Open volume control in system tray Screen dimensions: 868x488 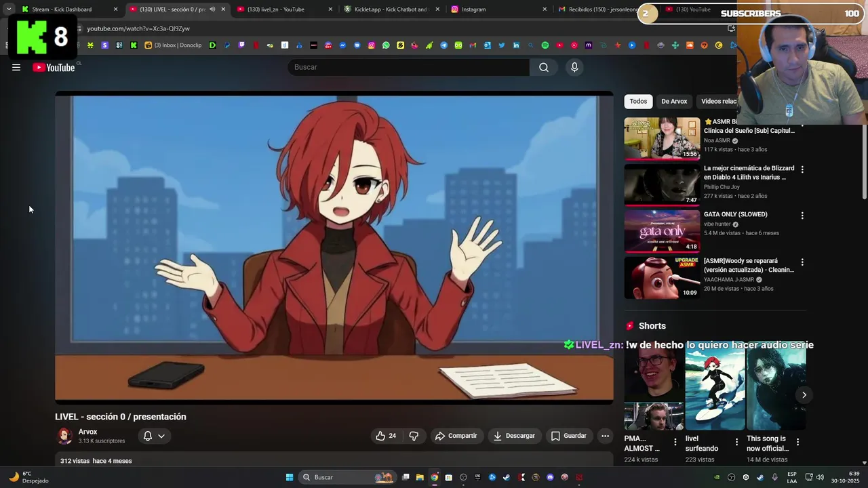[820, 477]
